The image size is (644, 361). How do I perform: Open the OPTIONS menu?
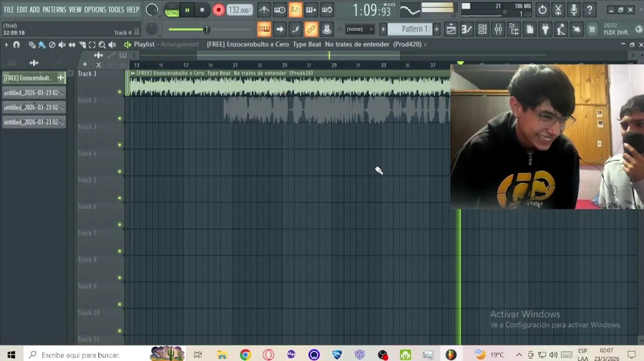point(95,10)
